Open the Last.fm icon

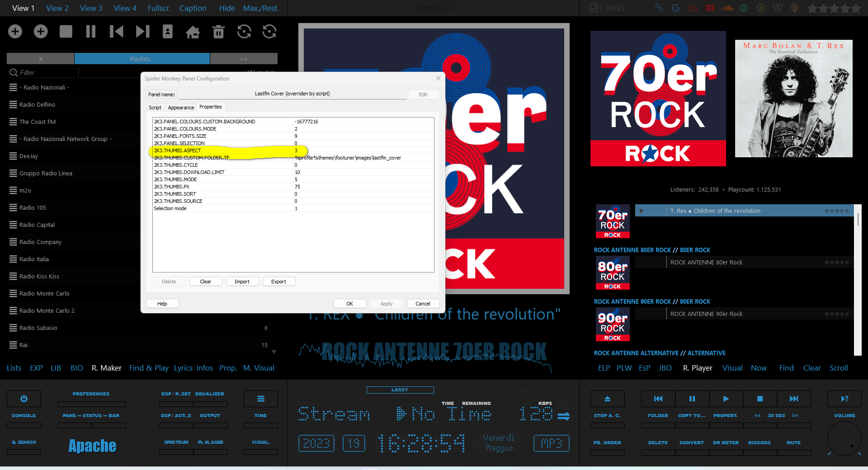coord(693,8)
